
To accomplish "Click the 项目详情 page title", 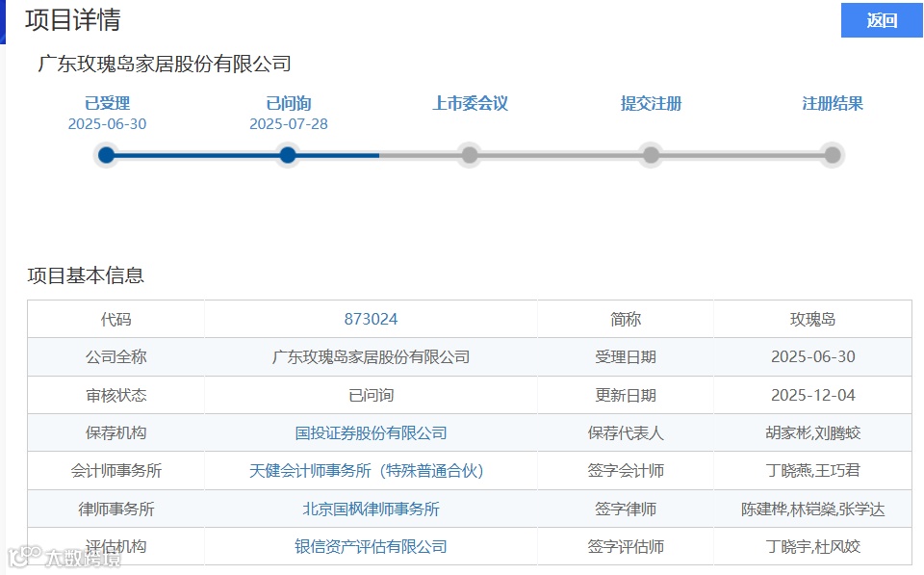I will pos(73,20).
